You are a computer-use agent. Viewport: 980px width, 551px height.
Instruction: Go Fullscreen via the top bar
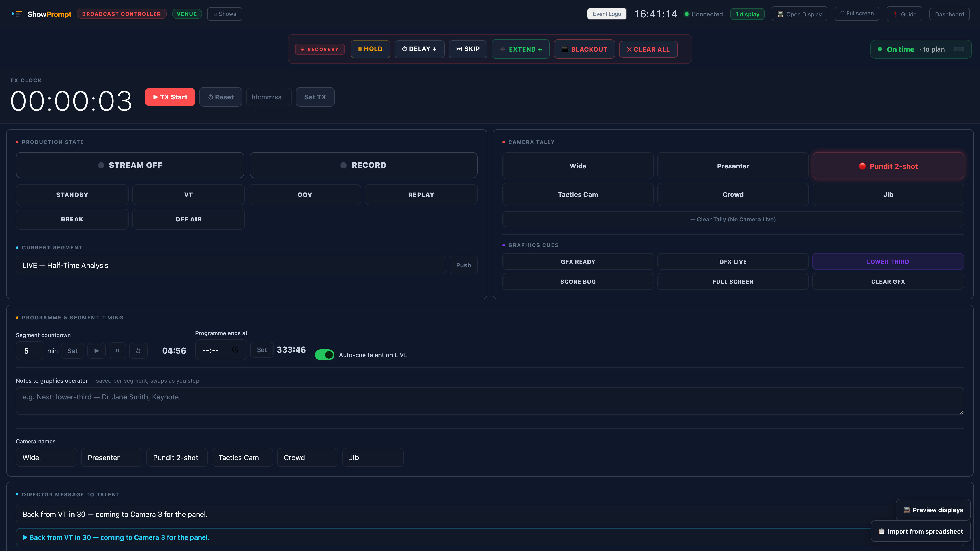tap(857, 14)
